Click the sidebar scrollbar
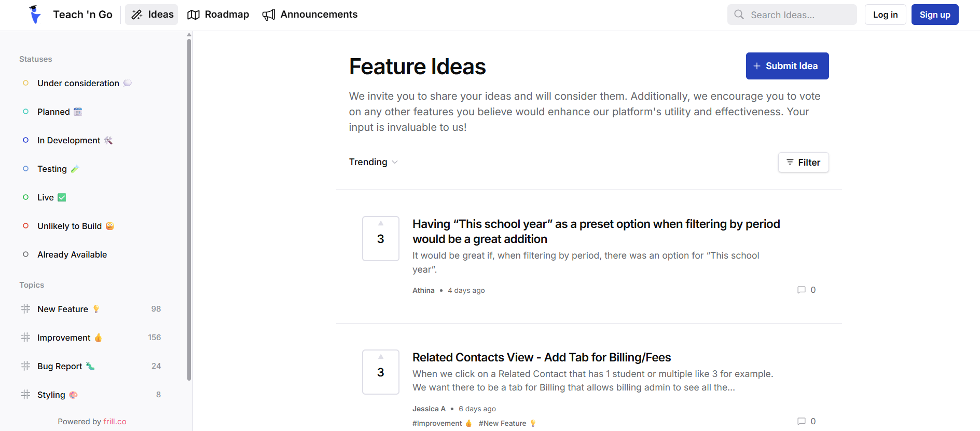This screenshot has width=980, height=431. coord(189,210)
